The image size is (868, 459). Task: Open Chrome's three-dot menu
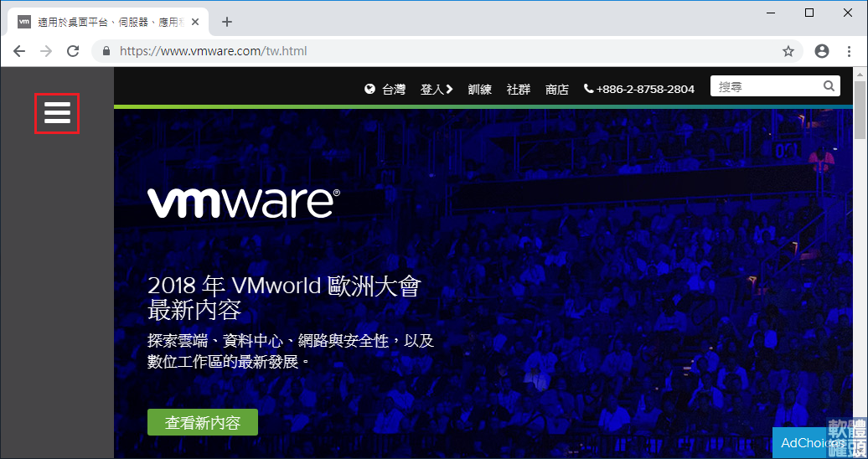850,51
